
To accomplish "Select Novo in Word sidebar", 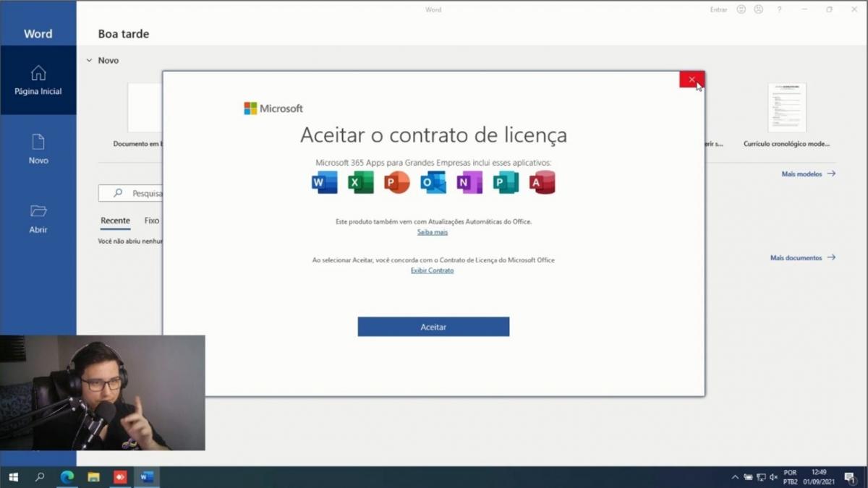I will 38,150.
